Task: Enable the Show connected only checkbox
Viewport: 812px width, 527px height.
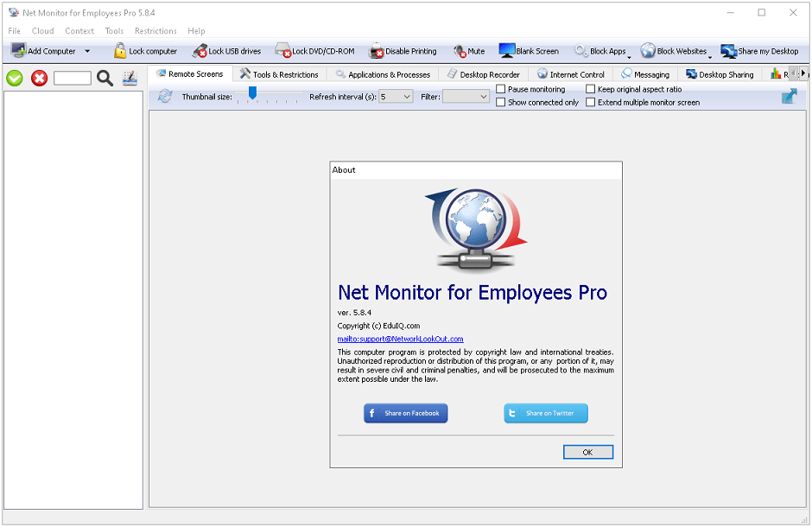Action: pyautogui.click(x=501, y=103)
